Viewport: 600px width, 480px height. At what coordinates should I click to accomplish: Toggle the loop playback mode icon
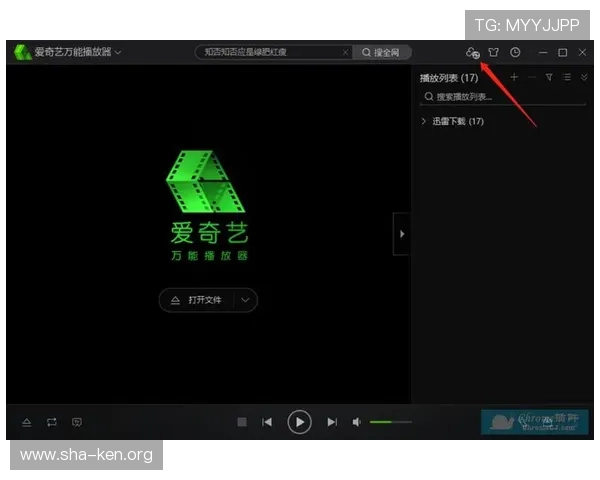[52, 422]
